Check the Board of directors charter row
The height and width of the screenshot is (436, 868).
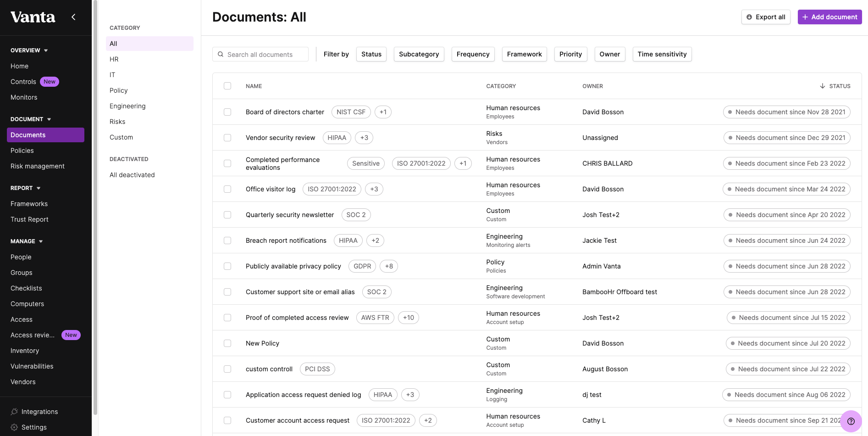(x=227, y=112)
